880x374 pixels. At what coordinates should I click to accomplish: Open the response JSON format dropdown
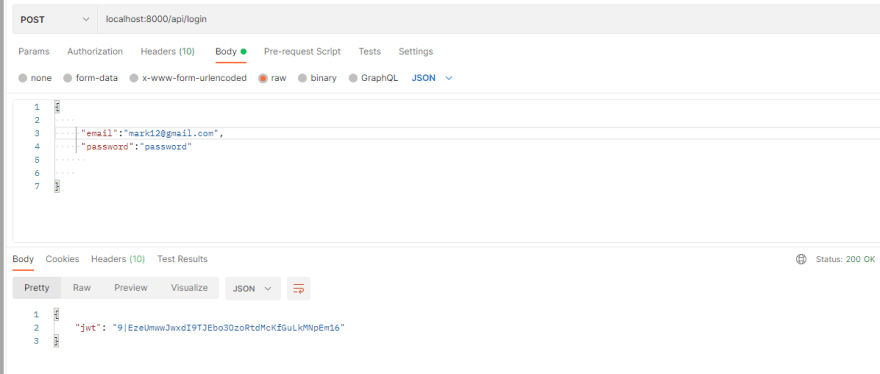pyautogui.click(x=253, y=288)
